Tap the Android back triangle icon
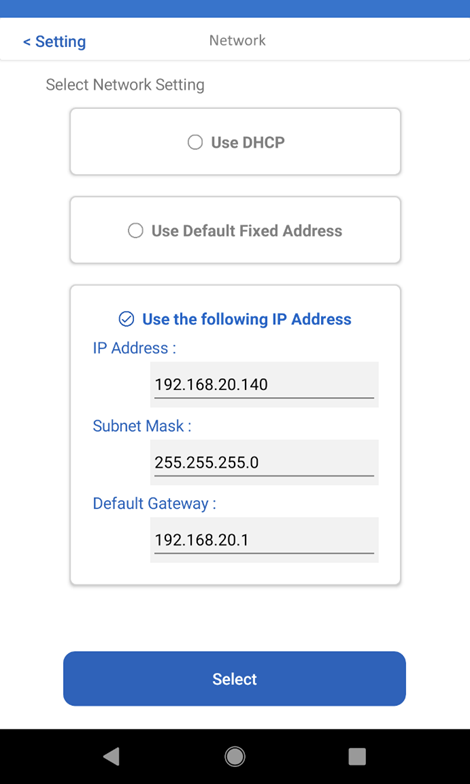The image size is (470, 784). (x=111, y=756)
